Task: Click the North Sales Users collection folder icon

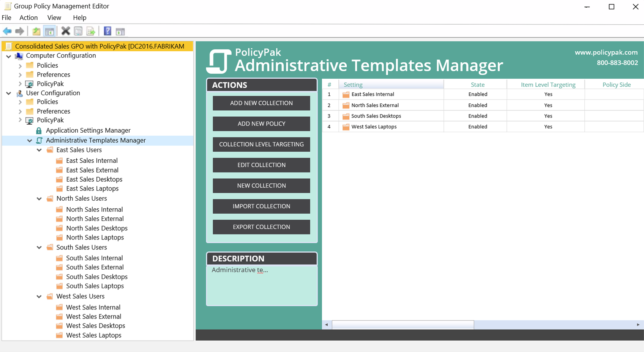Action: pyautogui.click(x=50, y=199)
